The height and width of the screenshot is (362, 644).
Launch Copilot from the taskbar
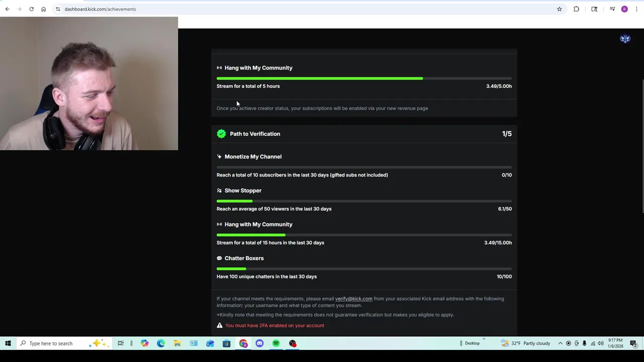[144, 343]
